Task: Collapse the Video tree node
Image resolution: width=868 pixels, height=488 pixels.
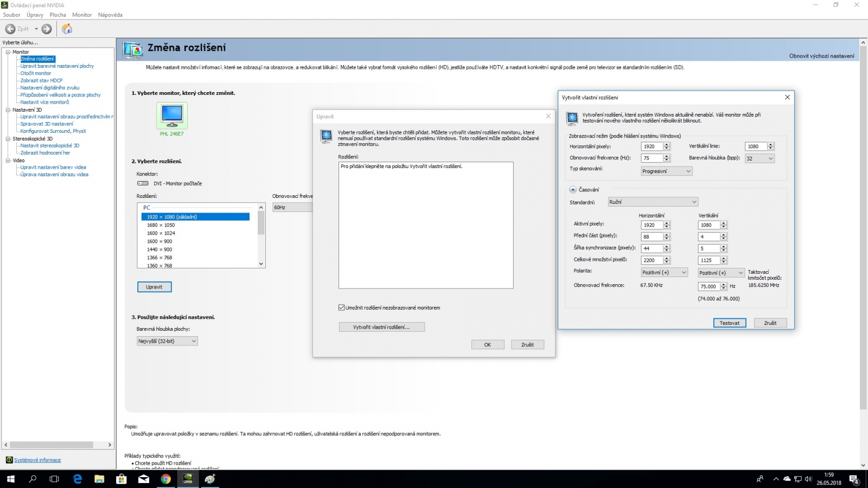Action: [x=8, y=160]
